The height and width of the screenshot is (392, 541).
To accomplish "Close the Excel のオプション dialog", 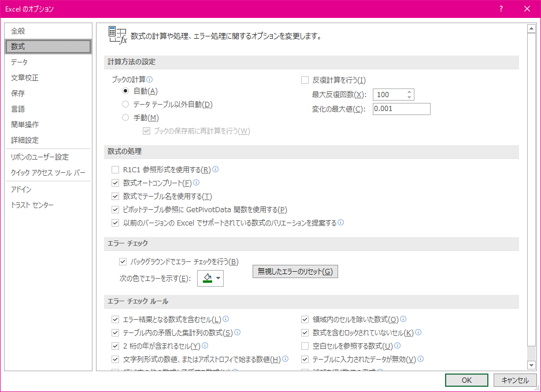I will 527,9.
